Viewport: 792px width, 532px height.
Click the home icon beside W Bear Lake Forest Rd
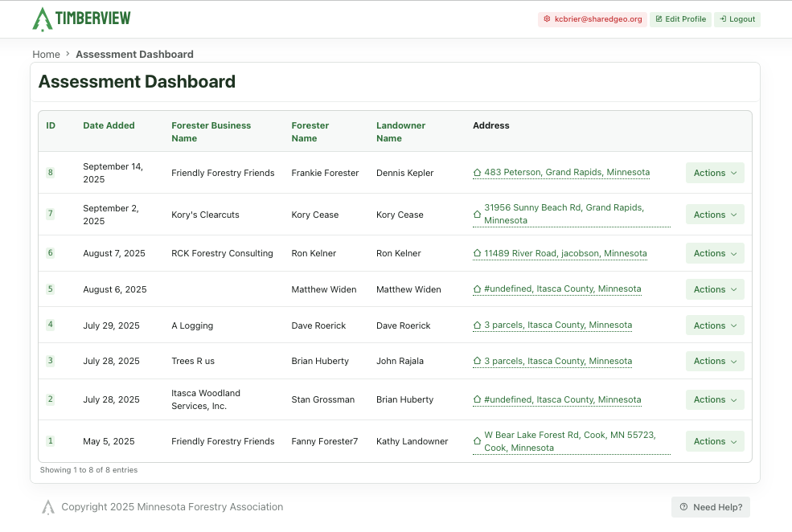[478, 441]
